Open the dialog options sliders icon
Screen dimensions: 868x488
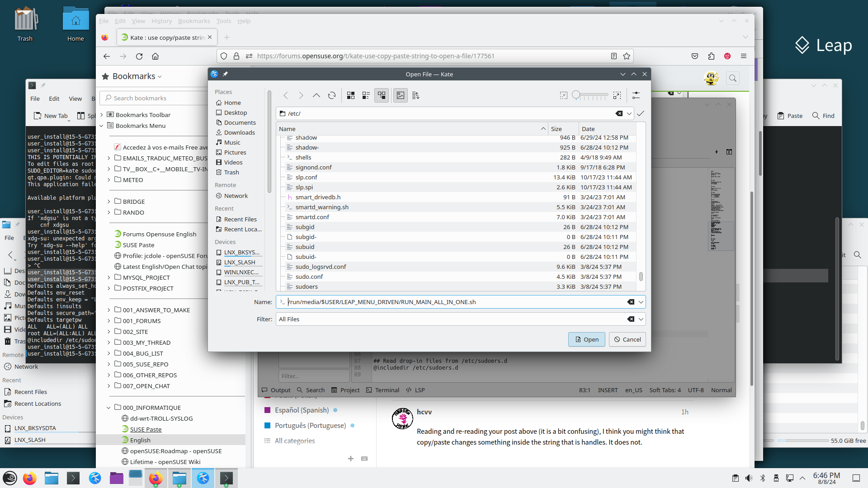pyautogui.click(x=636, y=95)
